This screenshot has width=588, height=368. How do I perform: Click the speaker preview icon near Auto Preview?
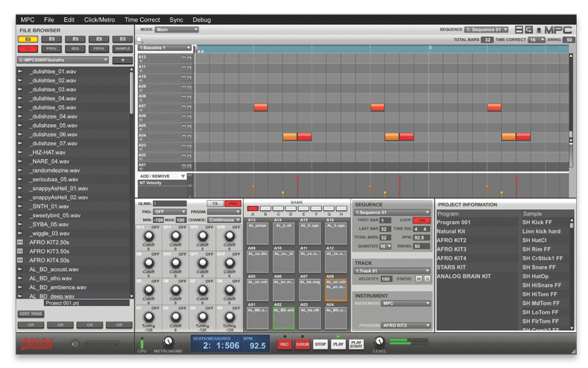coord(75,344)
